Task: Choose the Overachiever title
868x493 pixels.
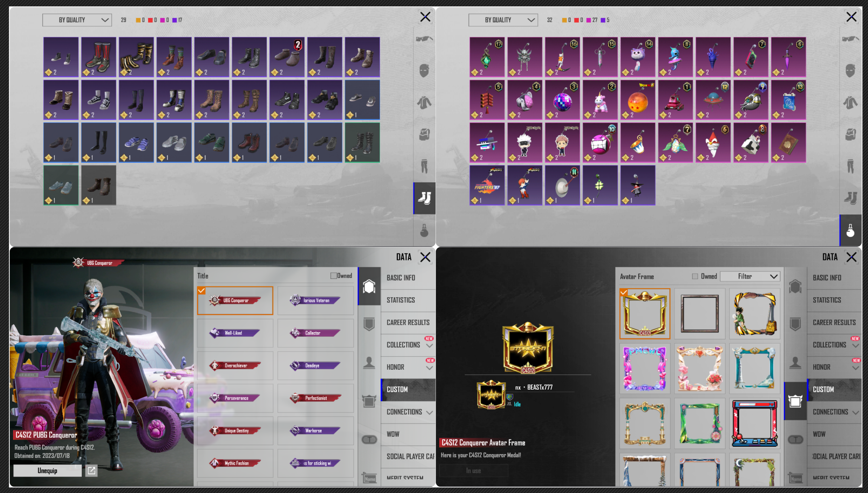Action: [x=235, y=366]
